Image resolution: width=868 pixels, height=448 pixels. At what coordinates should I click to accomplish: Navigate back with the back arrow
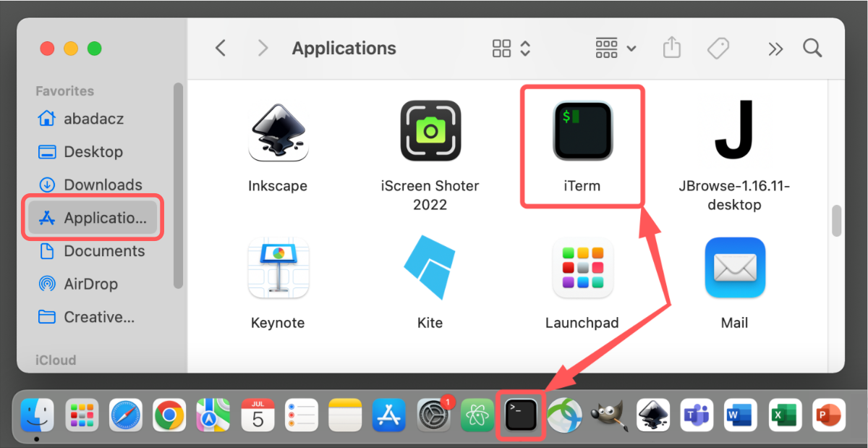(x=221, y=48)
